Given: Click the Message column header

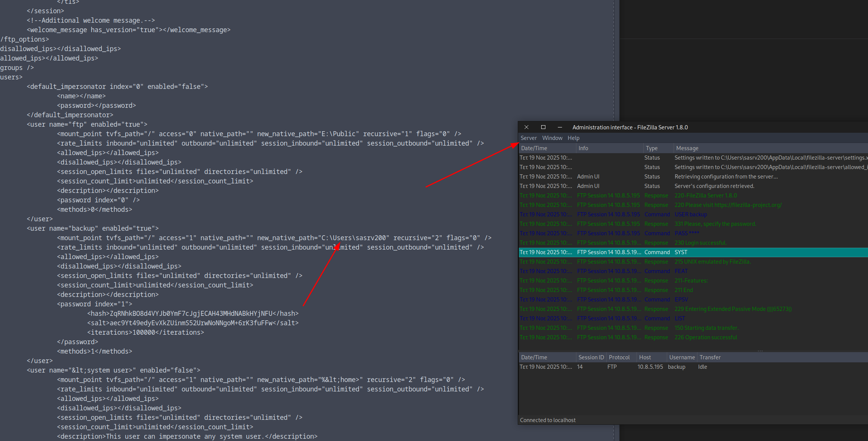Looking at the screenshot, I should [687, 148].
